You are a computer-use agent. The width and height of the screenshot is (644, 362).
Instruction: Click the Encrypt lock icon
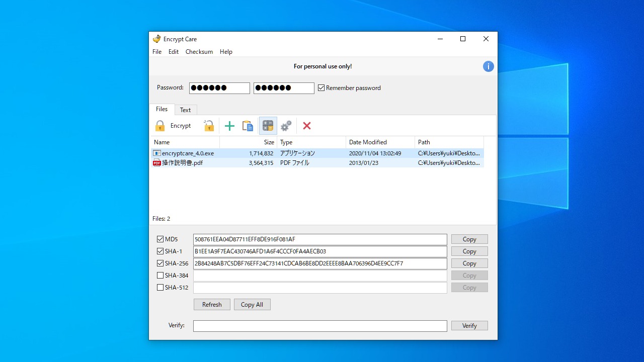[x=160, y=126]
